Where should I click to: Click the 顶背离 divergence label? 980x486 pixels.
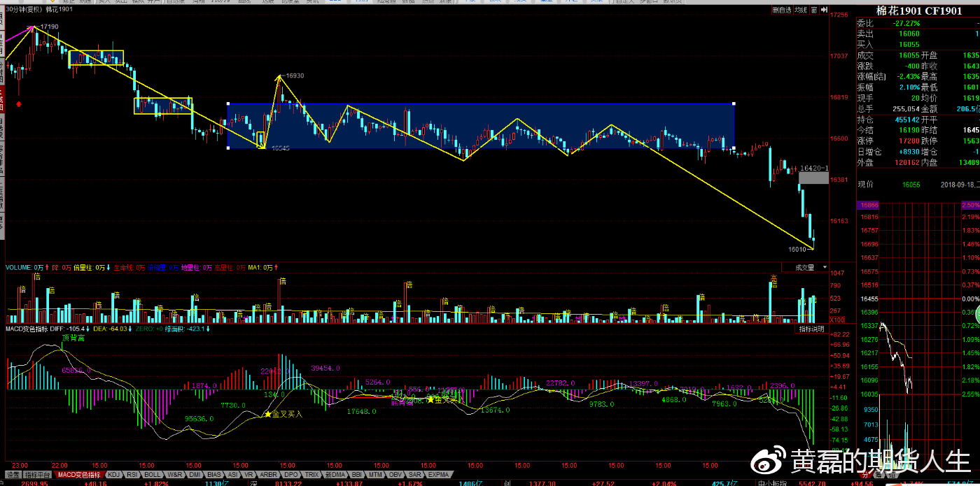coord(73,338)
